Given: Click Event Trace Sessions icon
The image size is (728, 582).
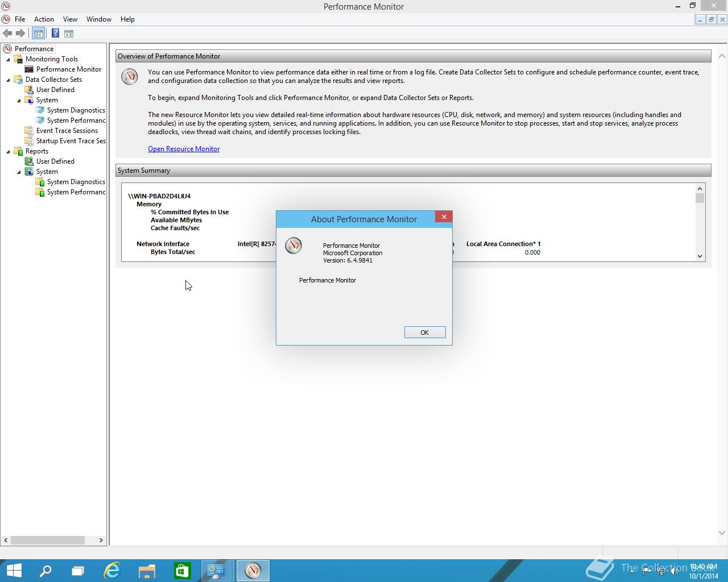Looking at the screenshot, I should [29, 131].
